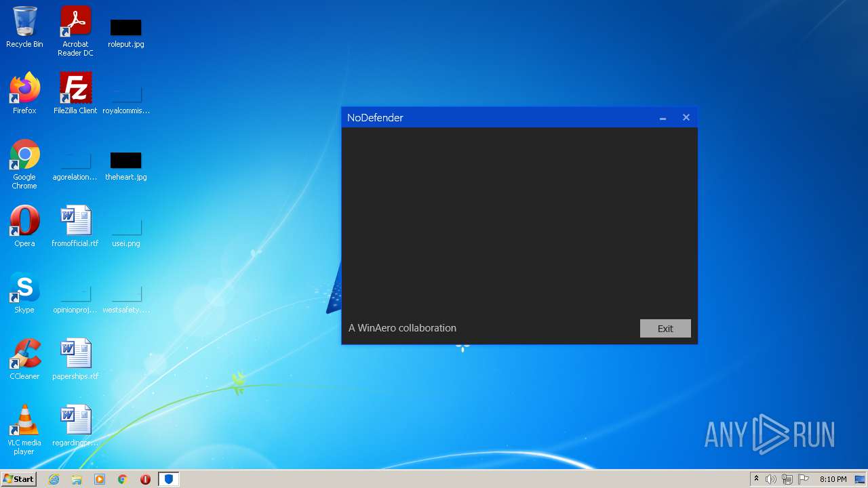Select the CCleaner desktop shortcut
This screenshot has width=868, height=488.
click(24, 359)
